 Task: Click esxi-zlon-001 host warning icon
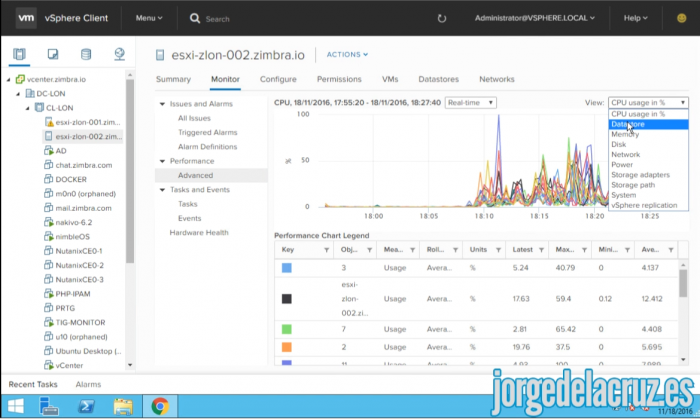49,122
